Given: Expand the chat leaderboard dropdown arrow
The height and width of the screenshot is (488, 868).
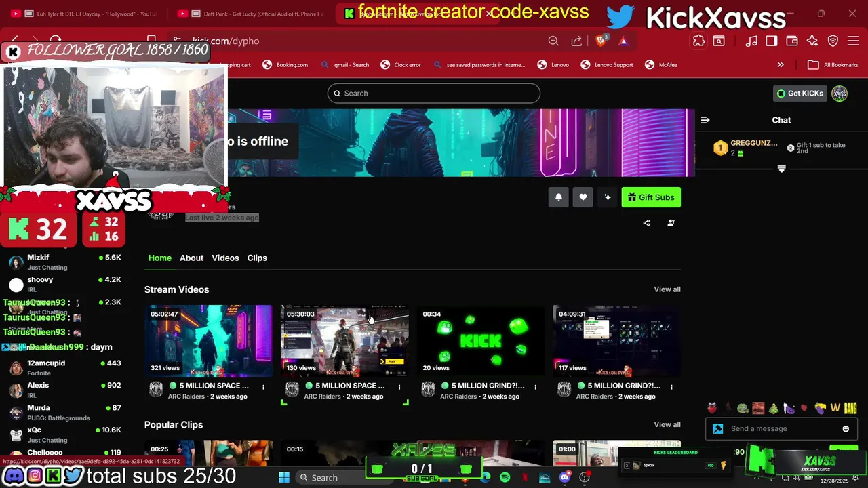Looking at the screenshot, I should pos(781,169).
